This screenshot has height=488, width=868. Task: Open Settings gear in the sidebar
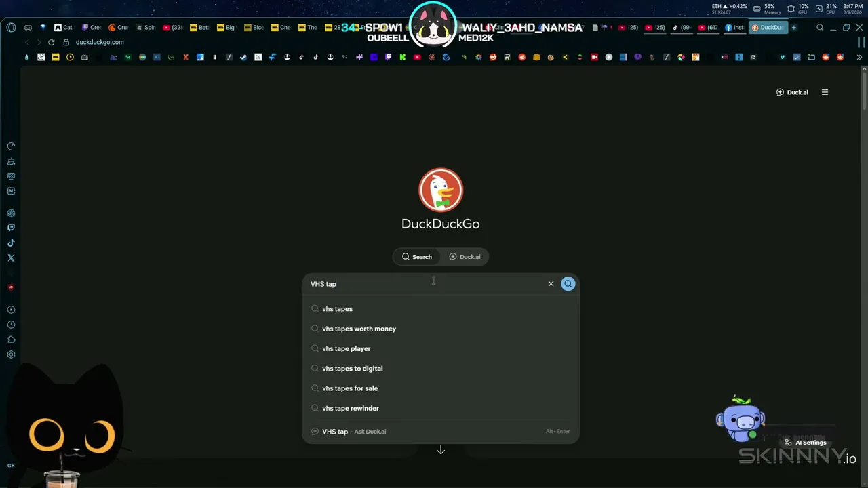point(11,354)
